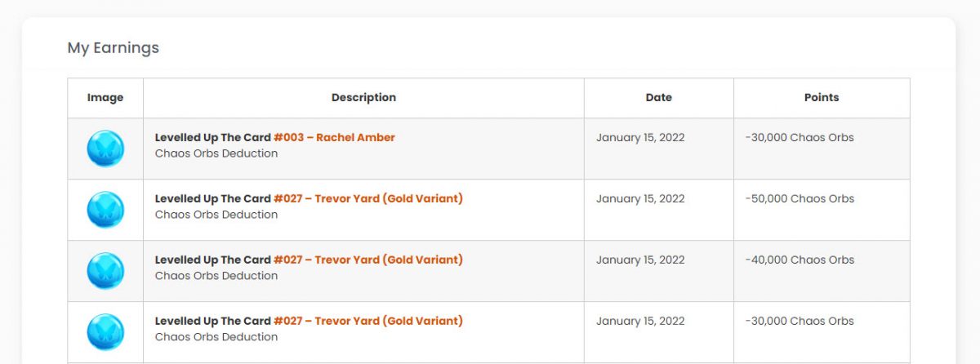Click the orb icon beside the -50,000 entry
This screenshot has width=980, height=364.
(x=105, y=210)
